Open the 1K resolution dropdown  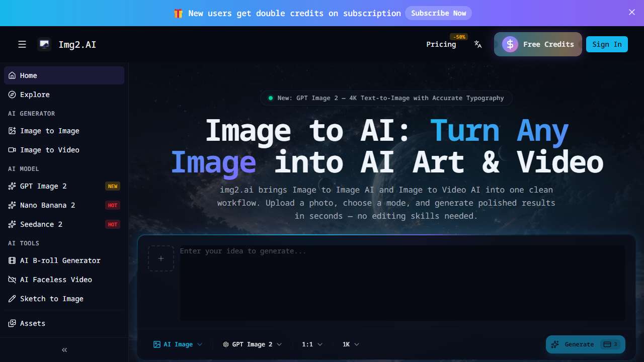pos(351,344)
